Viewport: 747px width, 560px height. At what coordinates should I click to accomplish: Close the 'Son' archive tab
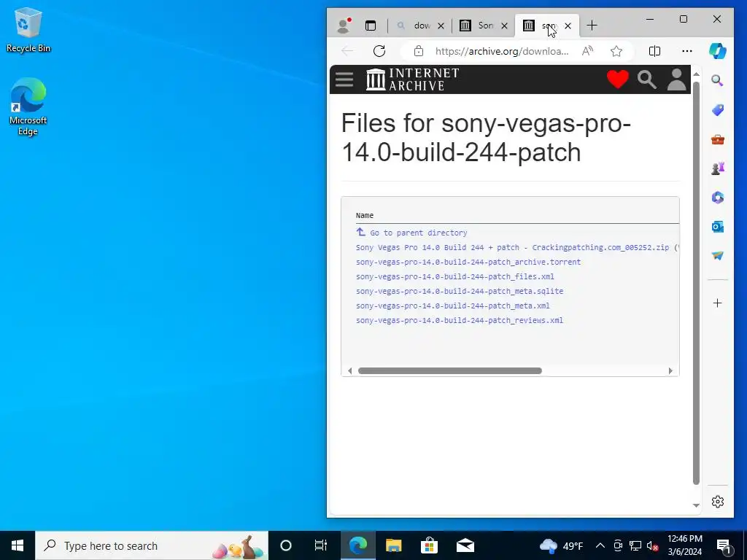click(504, 26)
